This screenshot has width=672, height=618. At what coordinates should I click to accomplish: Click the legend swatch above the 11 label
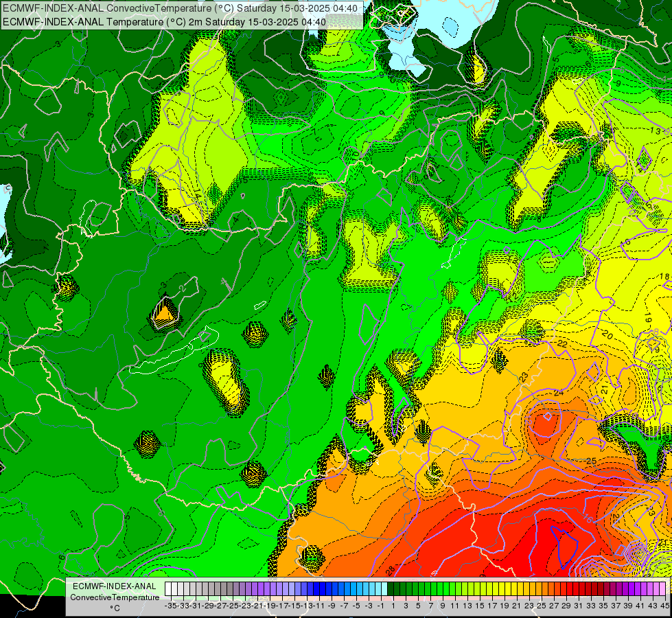(x=452, y=588)
